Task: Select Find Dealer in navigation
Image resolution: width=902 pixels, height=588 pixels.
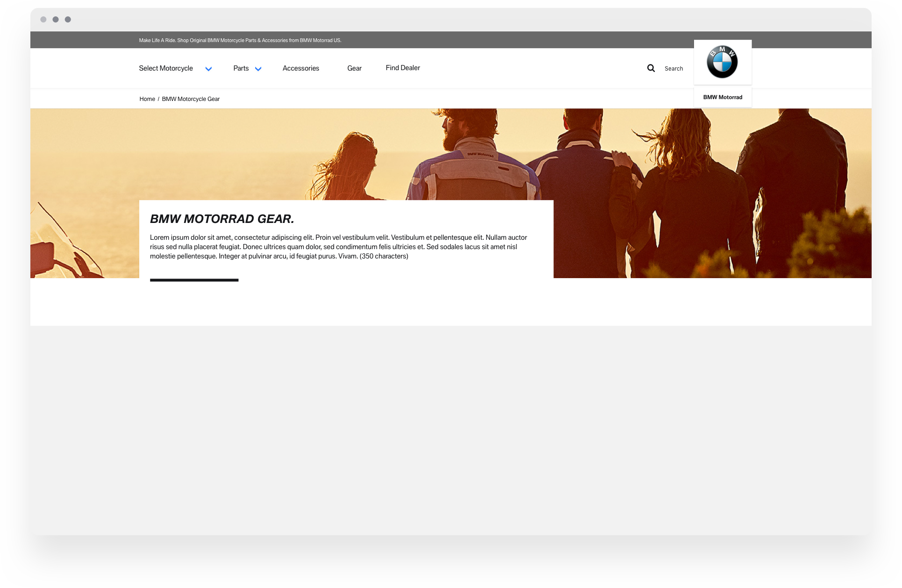Action: point(403,68)
